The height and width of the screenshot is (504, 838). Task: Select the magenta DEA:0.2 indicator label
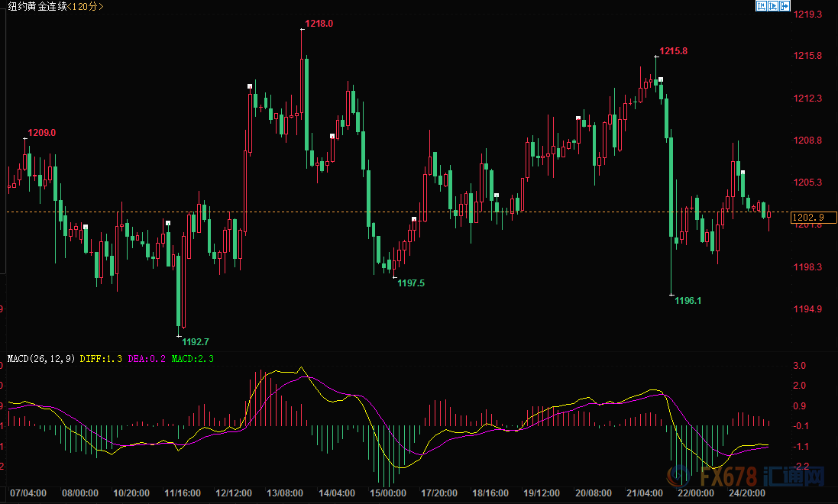coord(147,358)
